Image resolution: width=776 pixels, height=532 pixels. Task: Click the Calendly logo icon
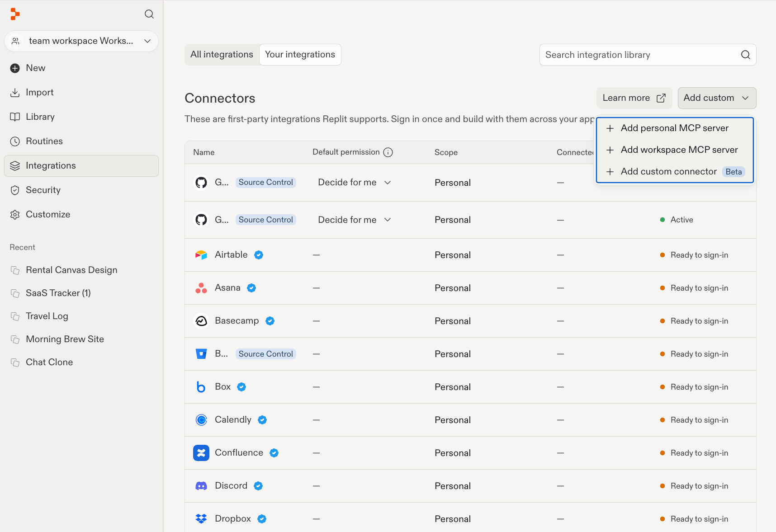(x=201, y=420)
